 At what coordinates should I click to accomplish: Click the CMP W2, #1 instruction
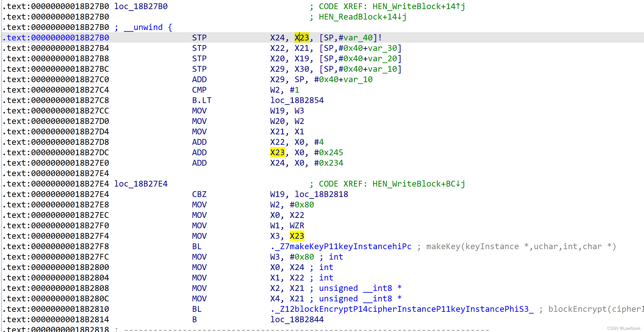pos(199,90)
